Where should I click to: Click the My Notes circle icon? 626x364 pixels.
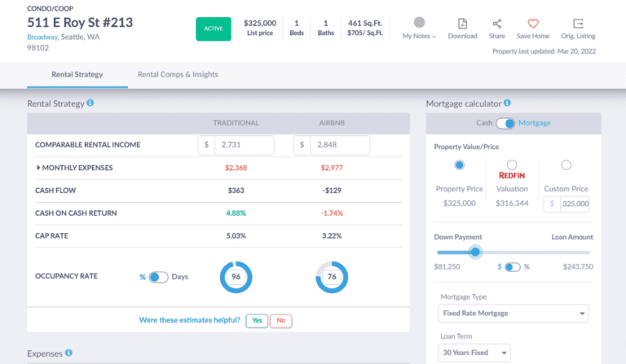click(419, 23)
